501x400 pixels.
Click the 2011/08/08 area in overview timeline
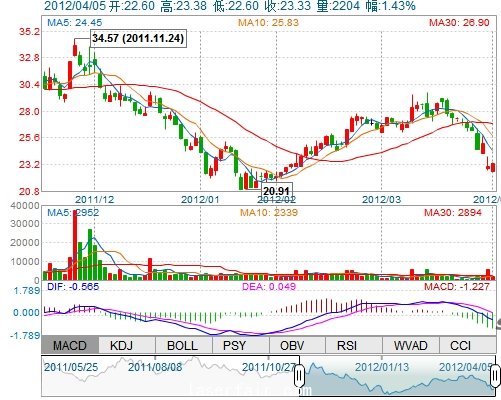(x=155, y=367)
